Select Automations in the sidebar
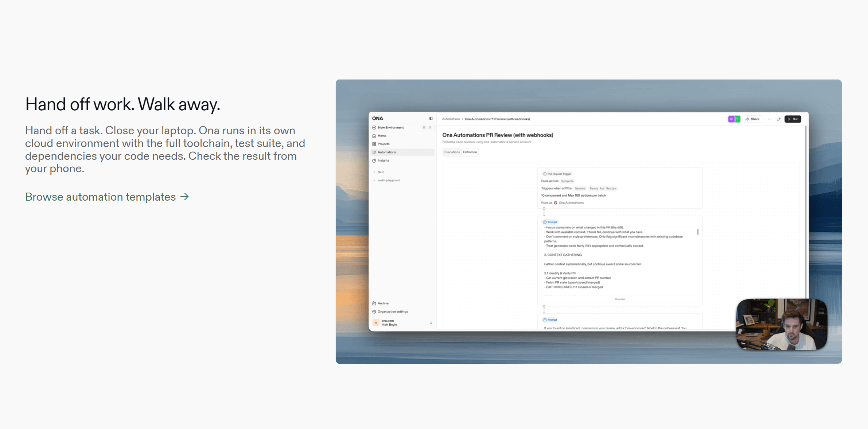 click(402, 152)
